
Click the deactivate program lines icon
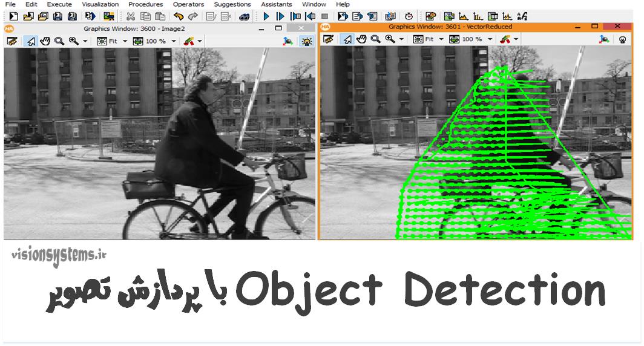[x=226, y=16]
